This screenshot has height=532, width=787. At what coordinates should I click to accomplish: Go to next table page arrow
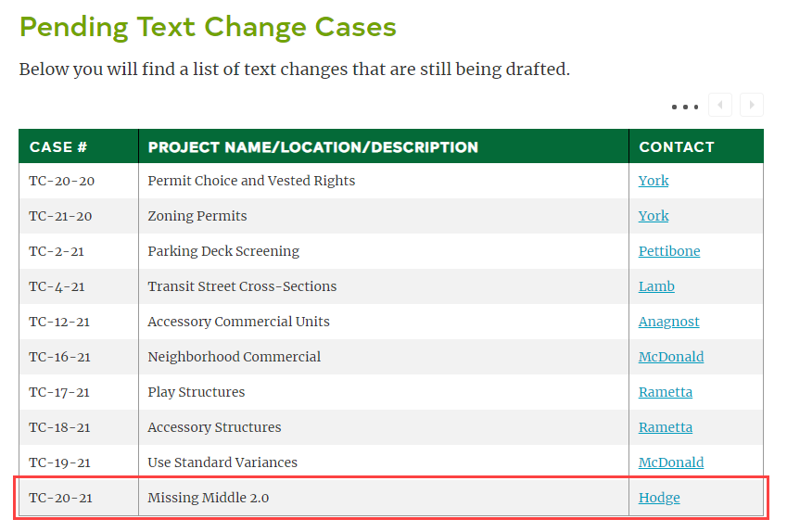(x=752, y=105)
